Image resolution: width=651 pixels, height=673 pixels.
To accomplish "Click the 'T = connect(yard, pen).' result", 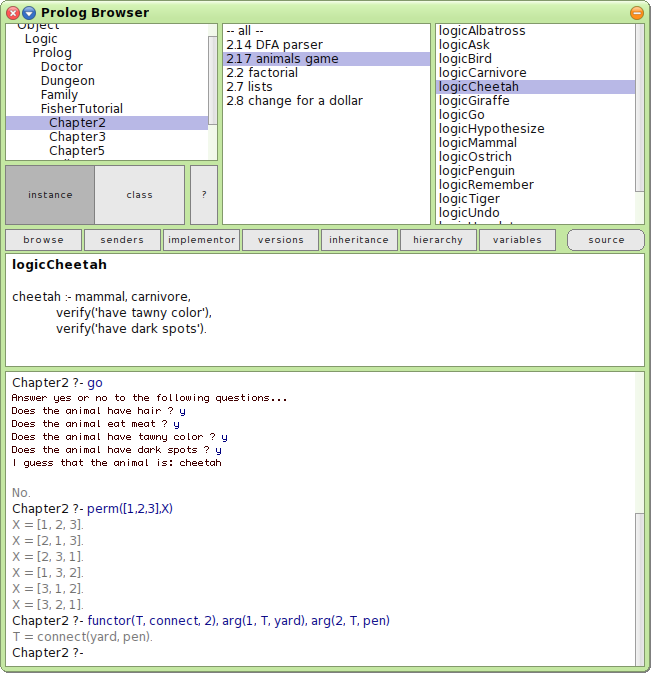I will 82,637.
